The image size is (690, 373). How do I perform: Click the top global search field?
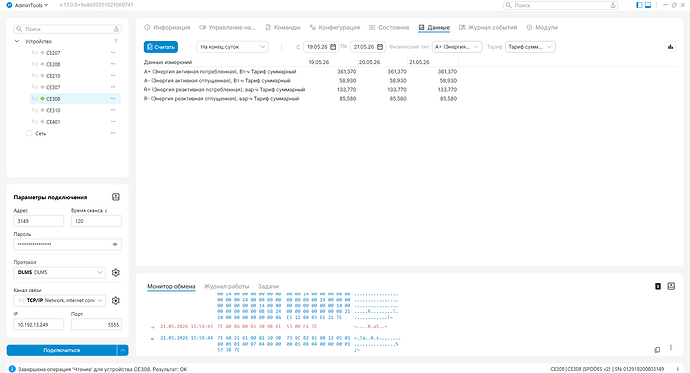point(560,5)
